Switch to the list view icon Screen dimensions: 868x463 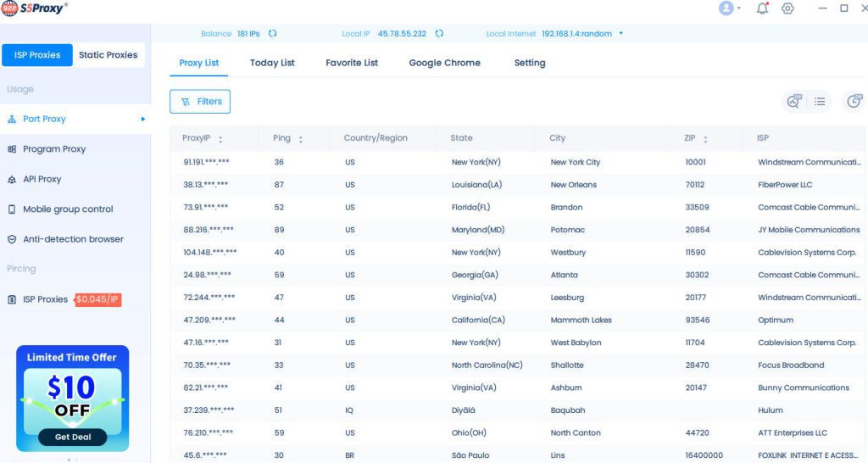click(x=820, y=102)
